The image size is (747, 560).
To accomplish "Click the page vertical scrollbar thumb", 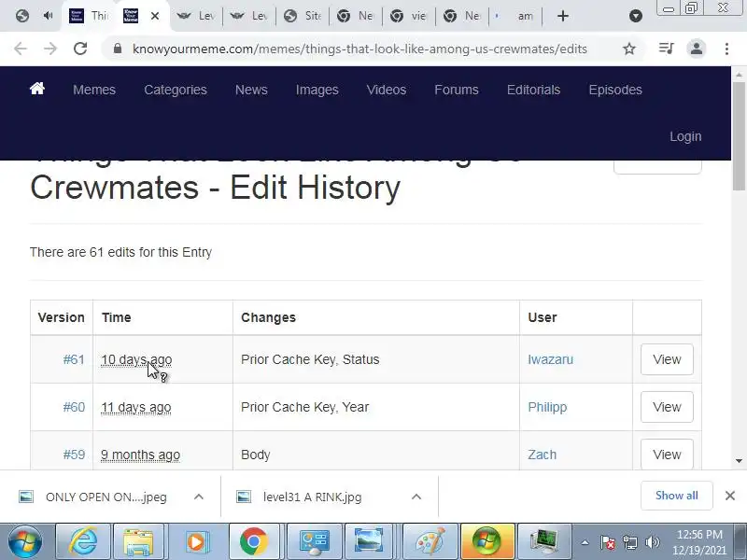I will pyautogui.click(x=739, y=135).
